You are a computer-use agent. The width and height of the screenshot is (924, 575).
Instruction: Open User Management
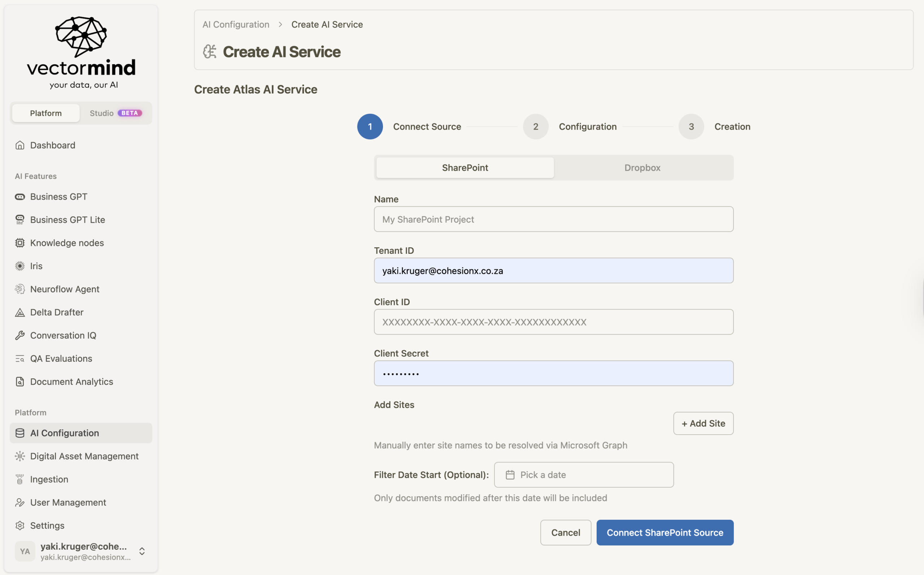point(81,503)
